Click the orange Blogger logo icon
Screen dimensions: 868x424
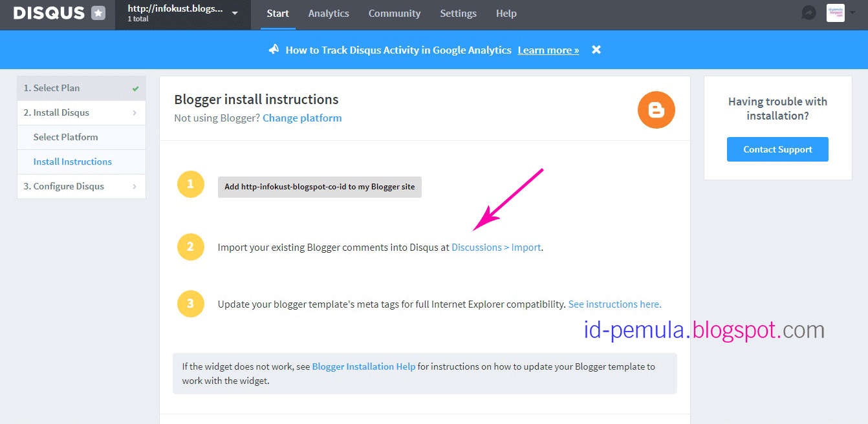point(656,110)
